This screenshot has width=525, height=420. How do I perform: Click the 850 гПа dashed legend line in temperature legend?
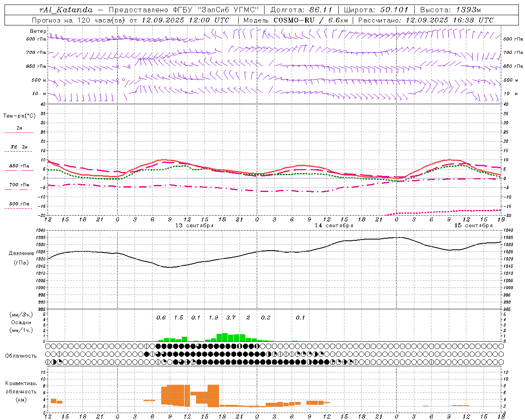tap(19, 171)
